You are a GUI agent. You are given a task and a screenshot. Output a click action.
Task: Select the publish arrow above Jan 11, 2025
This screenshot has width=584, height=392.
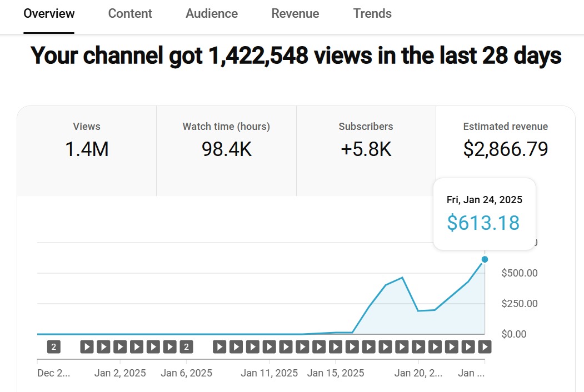coord(269,346)
